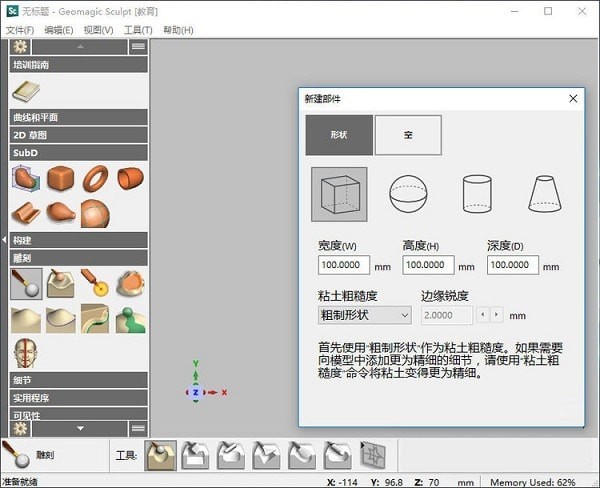Switch to the 空 tab

pyautogui.click(x=408, y=135)
